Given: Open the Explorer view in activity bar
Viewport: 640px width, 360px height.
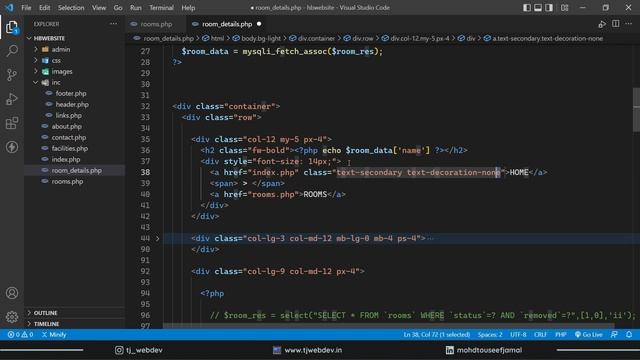Looking at the screenshot, I should point(12,27).
